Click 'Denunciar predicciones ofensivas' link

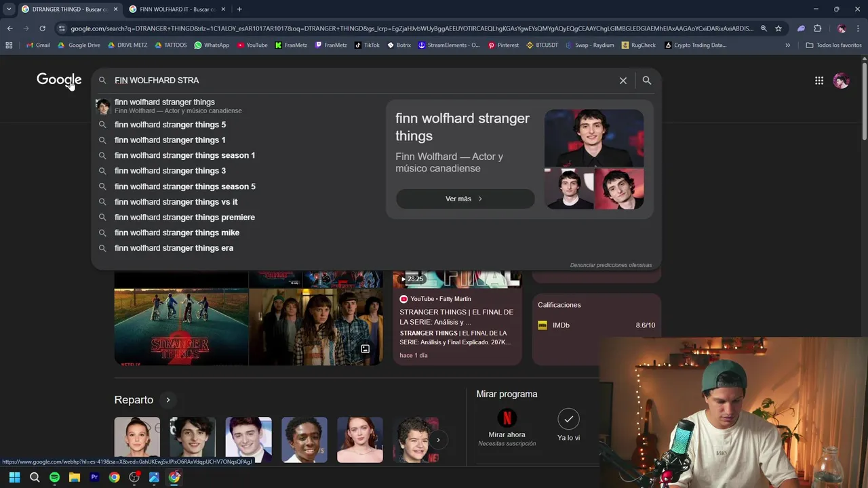click(x=611, y=265)
